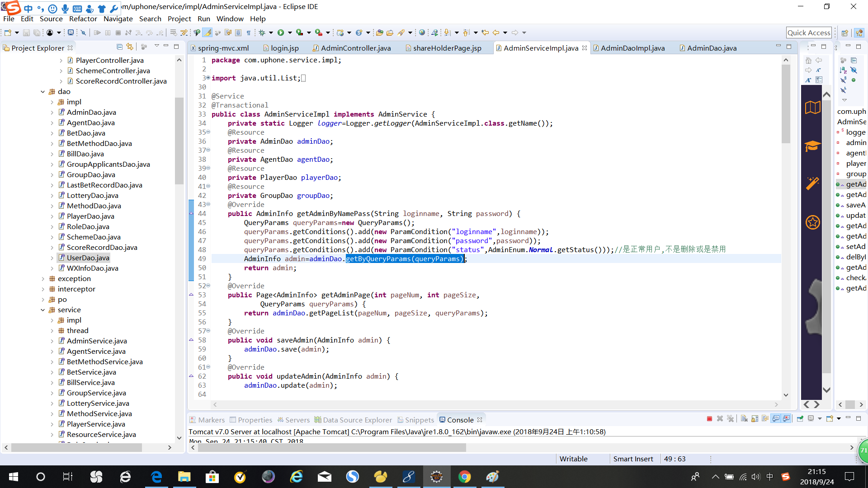Viewport: 868px width, 488px height.
Task: Close the AdminServiceImpl.java editor tab
Action: [585, 47]
